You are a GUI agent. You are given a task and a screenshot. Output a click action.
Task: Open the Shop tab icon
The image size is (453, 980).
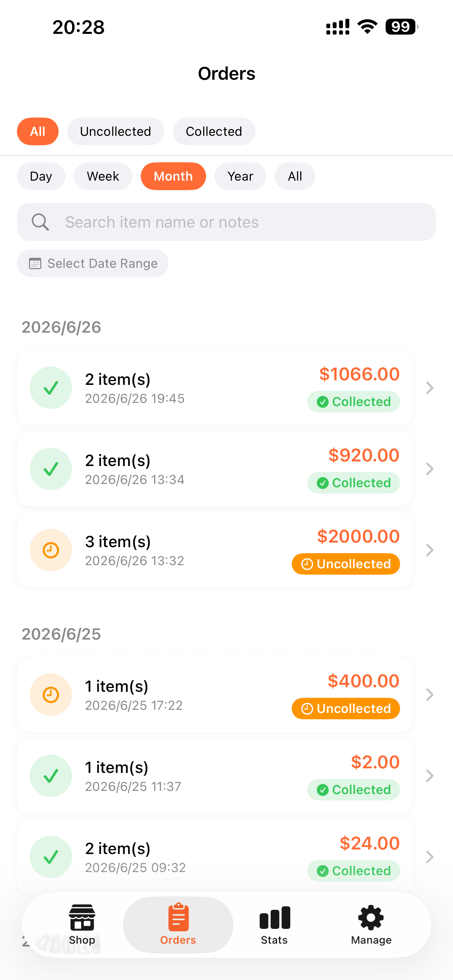pos(82,917)
